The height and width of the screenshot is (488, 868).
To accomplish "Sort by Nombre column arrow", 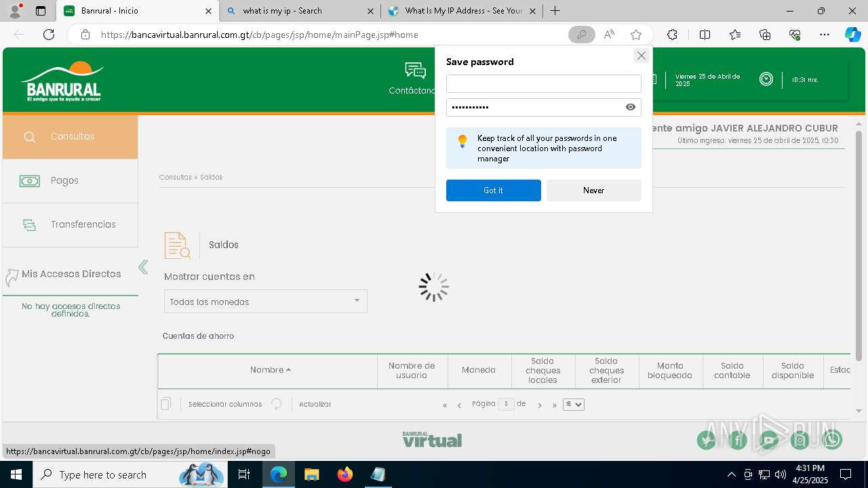I will [288, 370].
